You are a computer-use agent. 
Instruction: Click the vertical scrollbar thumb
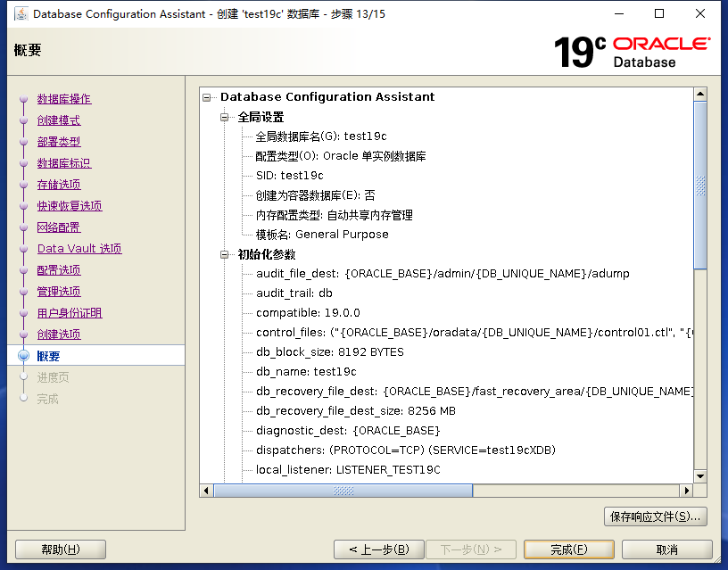[700, 186]
